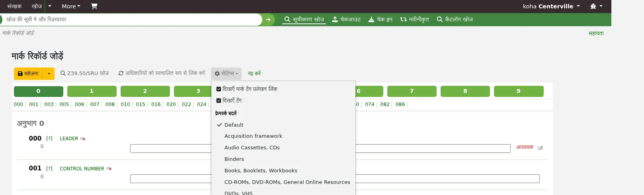Jump to tag 086 link
This screenshot has width=644, height=195.
coord(400,104)
